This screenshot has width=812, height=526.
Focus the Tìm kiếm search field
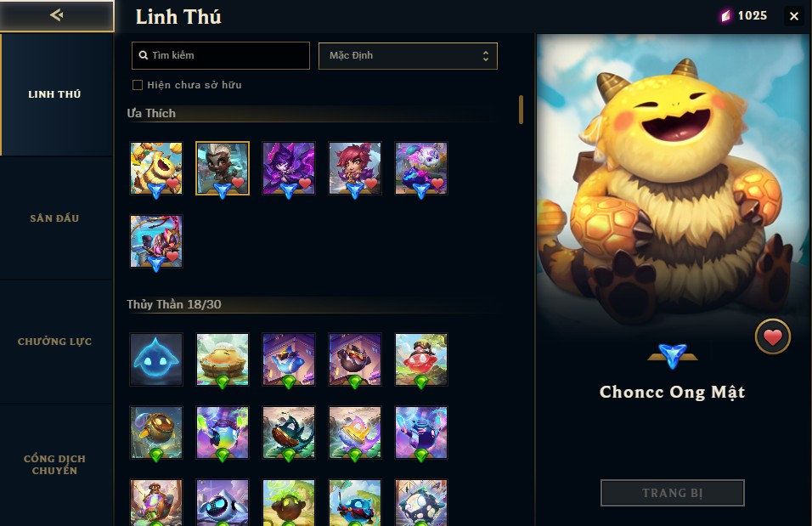(x=221, y=55)
